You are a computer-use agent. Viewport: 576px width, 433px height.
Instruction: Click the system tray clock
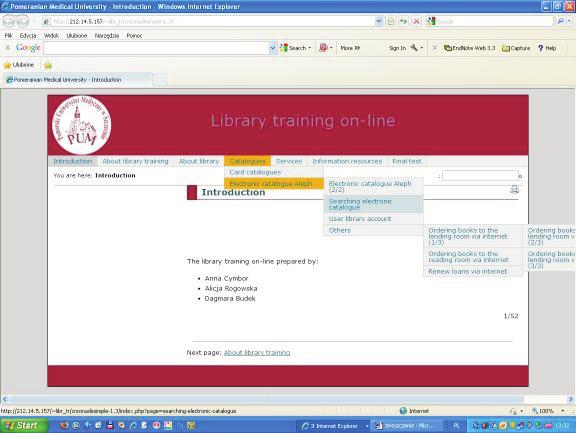pyautogui.click(x=562, y=426)
